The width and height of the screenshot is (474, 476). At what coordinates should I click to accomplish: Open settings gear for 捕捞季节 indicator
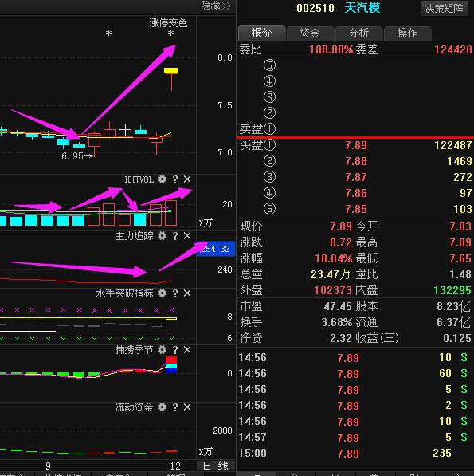click(163, 350)
